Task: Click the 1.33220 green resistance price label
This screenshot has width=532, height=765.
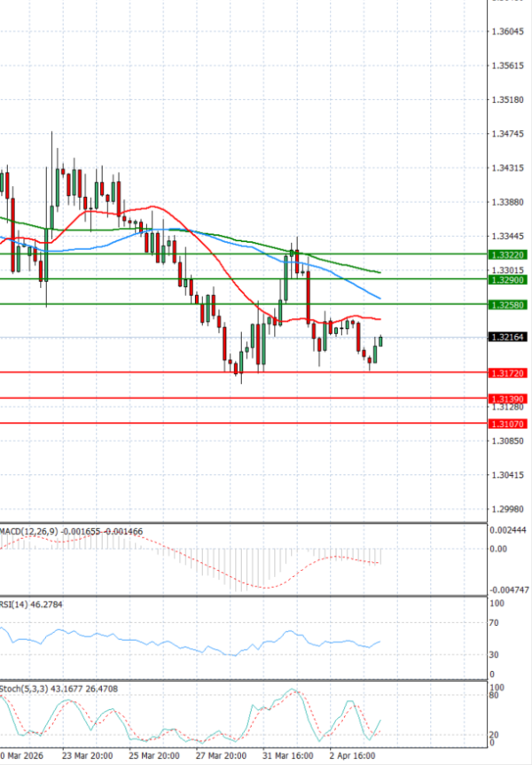Action: (x=508, y=254)
